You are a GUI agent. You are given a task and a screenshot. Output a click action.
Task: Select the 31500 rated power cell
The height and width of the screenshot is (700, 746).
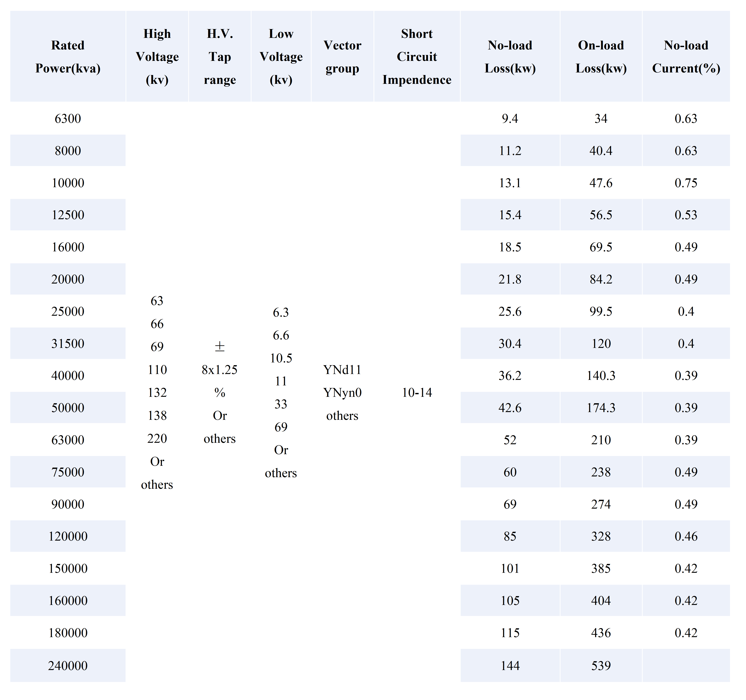[68, 343]
